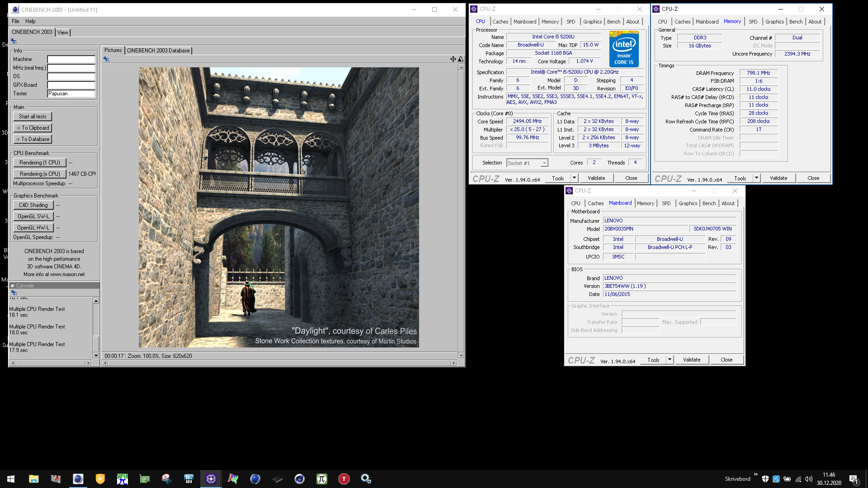
Task: Click the triangle icon above the render view
Action: [x=461, y=59]
